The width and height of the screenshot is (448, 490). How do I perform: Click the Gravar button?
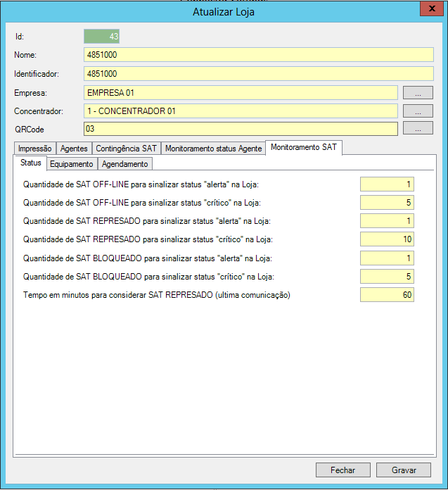coord(403,470)
